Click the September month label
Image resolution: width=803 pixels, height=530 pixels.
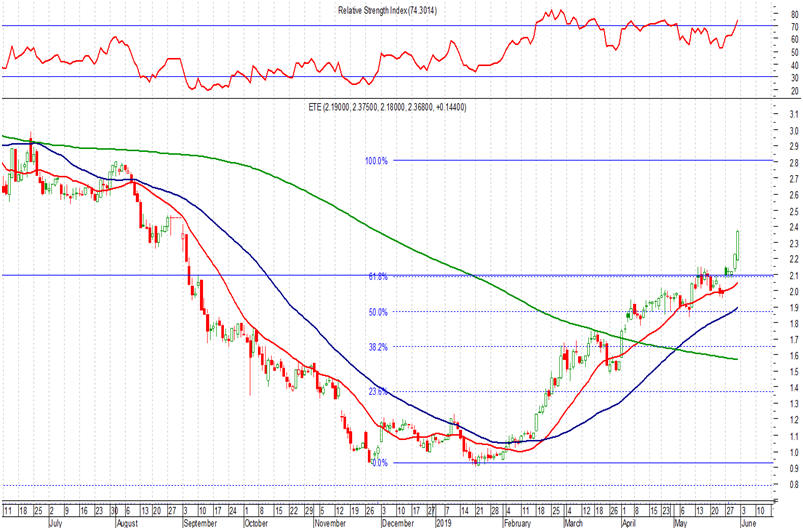pyautogui.click(x=200, y=523)
